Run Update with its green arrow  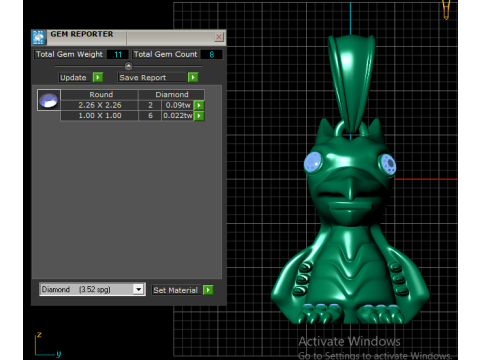click(98, 78)
